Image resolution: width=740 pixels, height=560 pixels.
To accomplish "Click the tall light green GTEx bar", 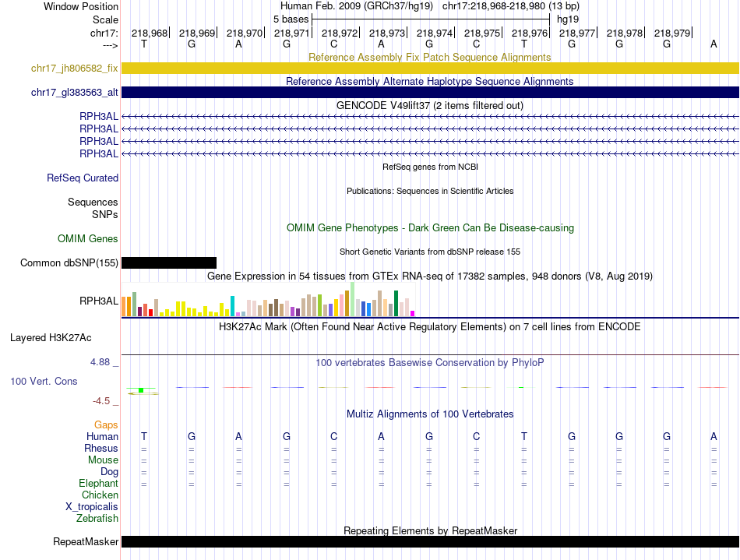I will pos(352,299).
